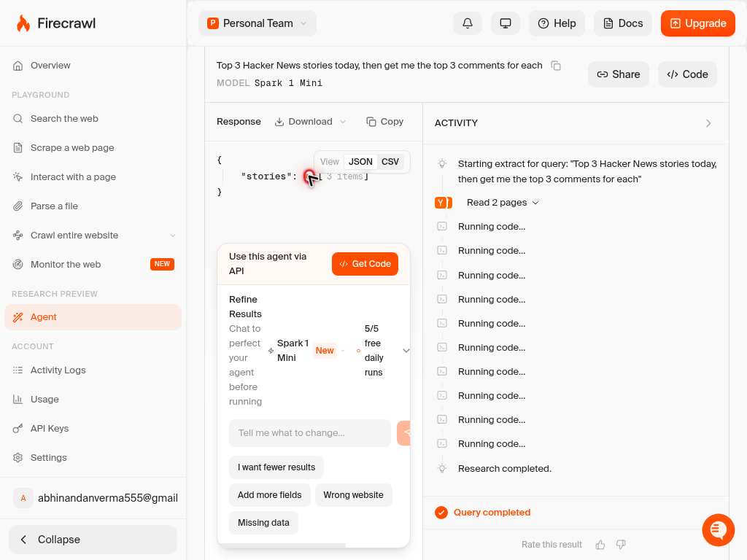The height and width of the screenshot is (560, 747).
Task: Click the Hacker News Y source icon
Action: click(x=441, y=203)
